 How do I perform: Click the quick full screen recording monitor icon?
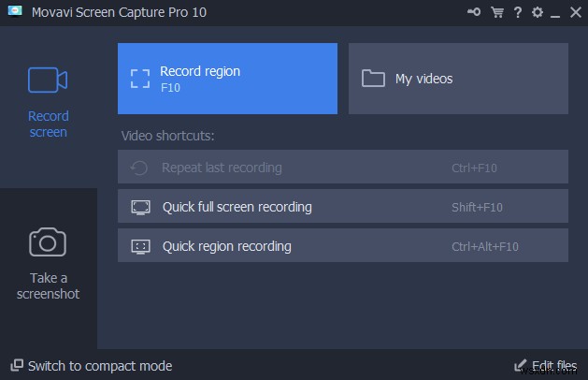[x=140, y=207]
